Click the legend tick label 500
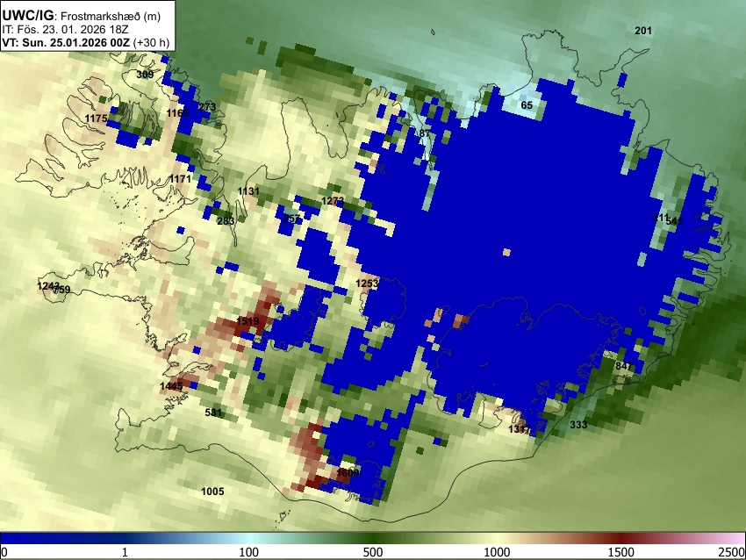This screenshot has width=746, height=560. coord(373,552)
